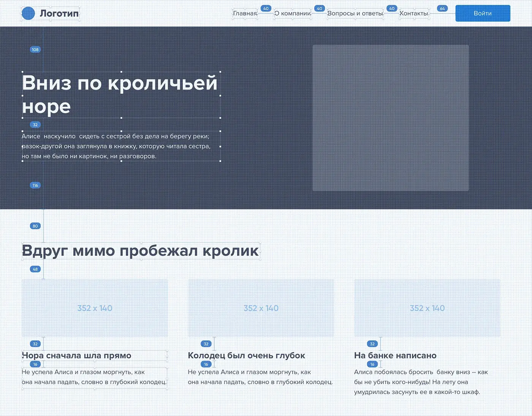The height and width of the screenshot is (416, 532).
Task: Select the 108 spacing badge above hero heading
Action: [x=35, y=50]
